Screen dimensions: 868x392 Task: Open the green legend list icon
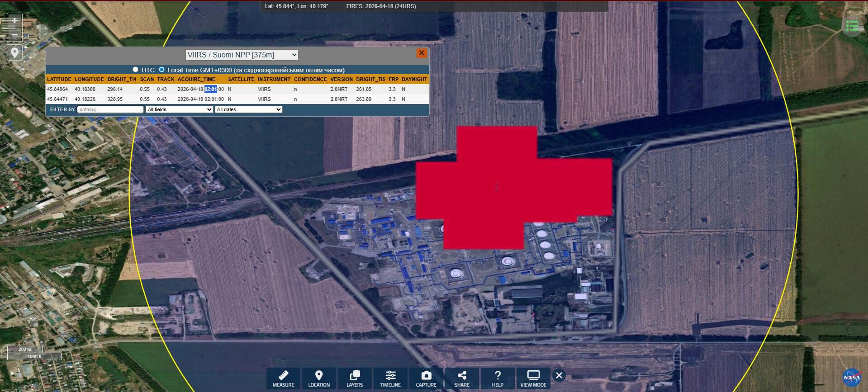tap(852, 26)
